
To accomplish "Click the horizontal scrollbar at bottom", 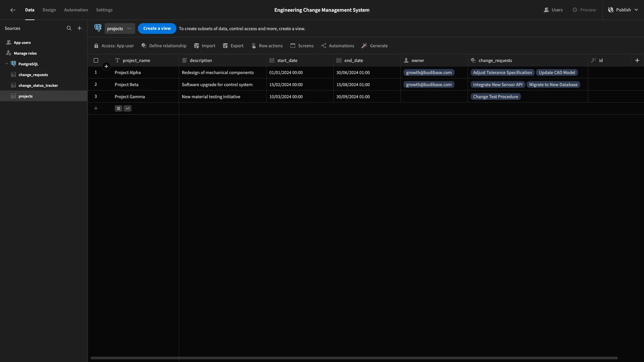I will click(x=354, y=358).
